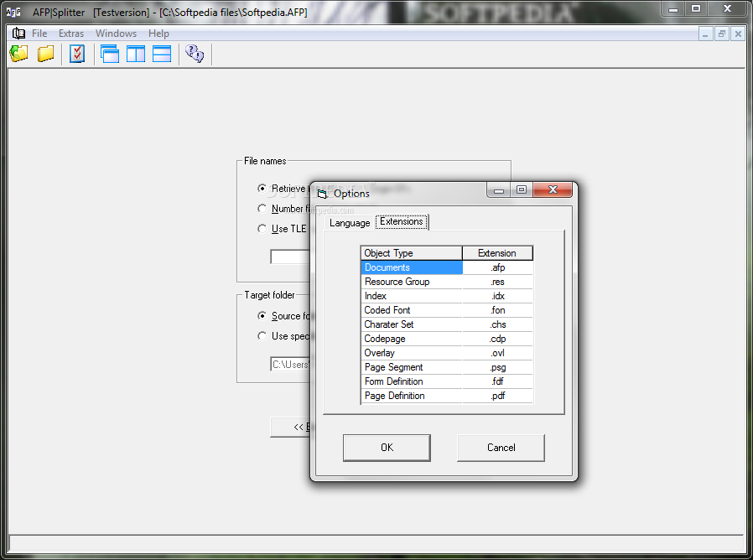Open the Windows menu

(116, 34)
